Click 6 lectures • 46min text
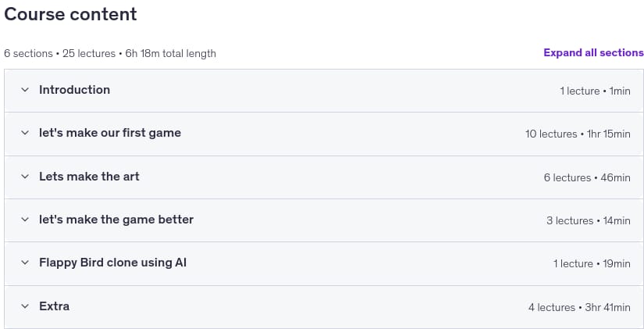 (587, 177)
